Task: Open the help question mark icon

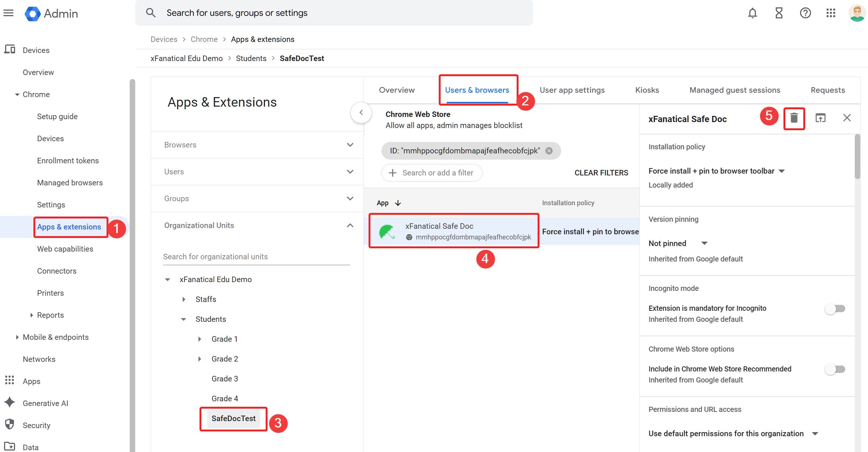Action: point(805,13)
